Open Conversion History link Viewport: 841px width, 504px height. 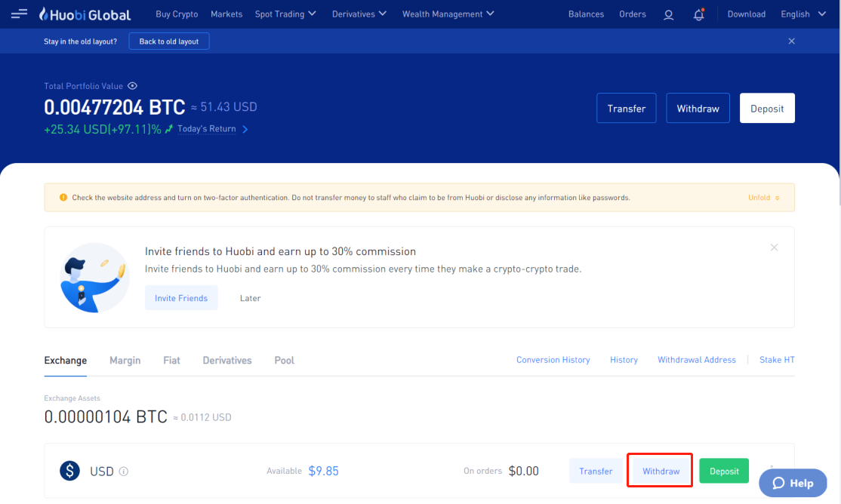[x=553, y=360]
